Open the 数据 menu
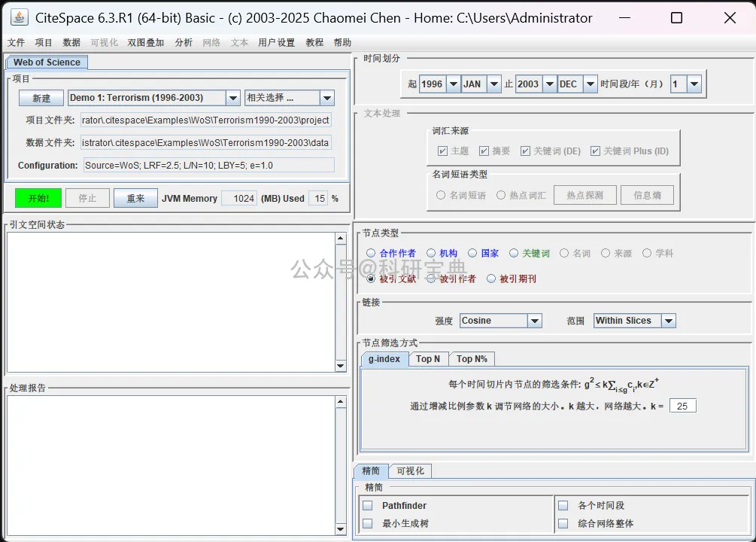This screenshot has width=756, height=542. click(x=71, y=42)
